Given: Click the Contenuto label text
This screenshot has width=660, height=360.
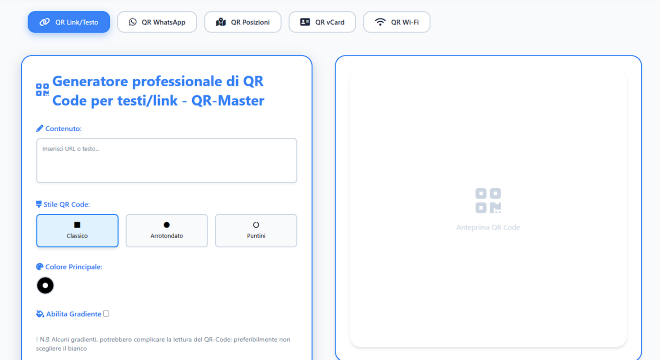Looking at the screenshot, I should click(x=63, y=128).
